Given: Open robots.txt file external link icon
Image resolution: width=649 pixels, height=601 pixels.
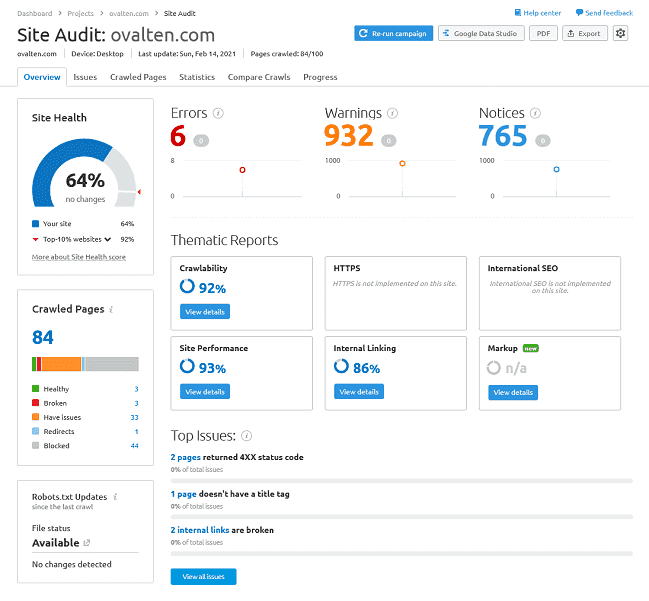Looking at the screenshot, I should click(87, 543).
